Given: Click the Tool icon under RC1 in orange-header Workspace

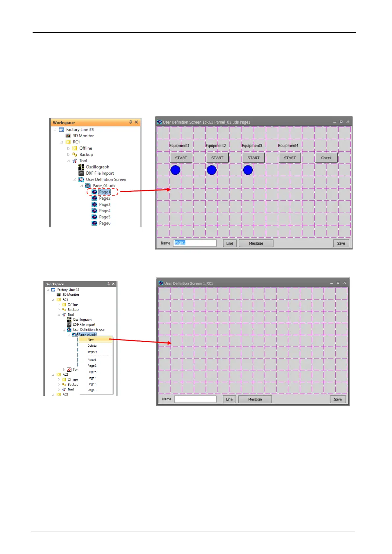Looking at the screenshot, I should tap(75, 161).
